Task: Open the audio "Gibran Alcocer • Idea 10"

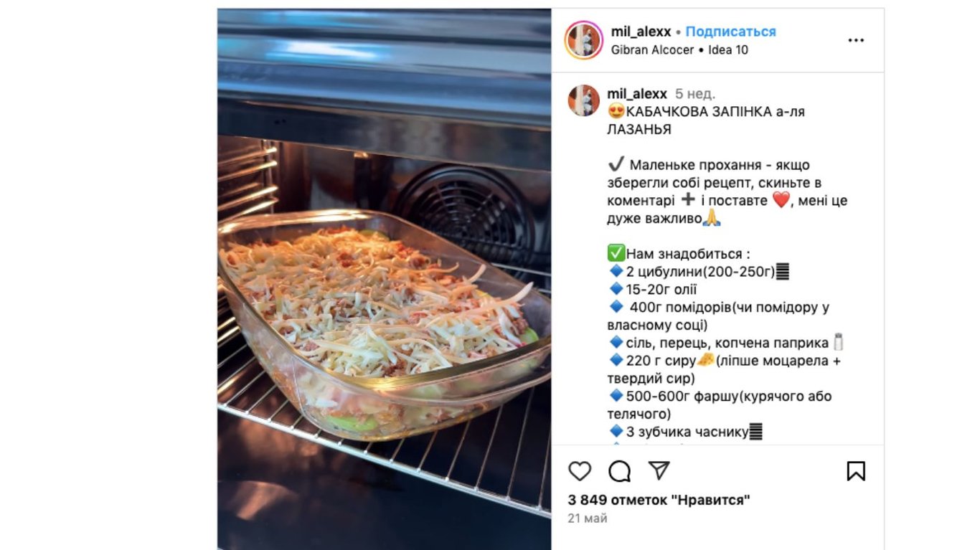Action: click(x=679, y=50)
